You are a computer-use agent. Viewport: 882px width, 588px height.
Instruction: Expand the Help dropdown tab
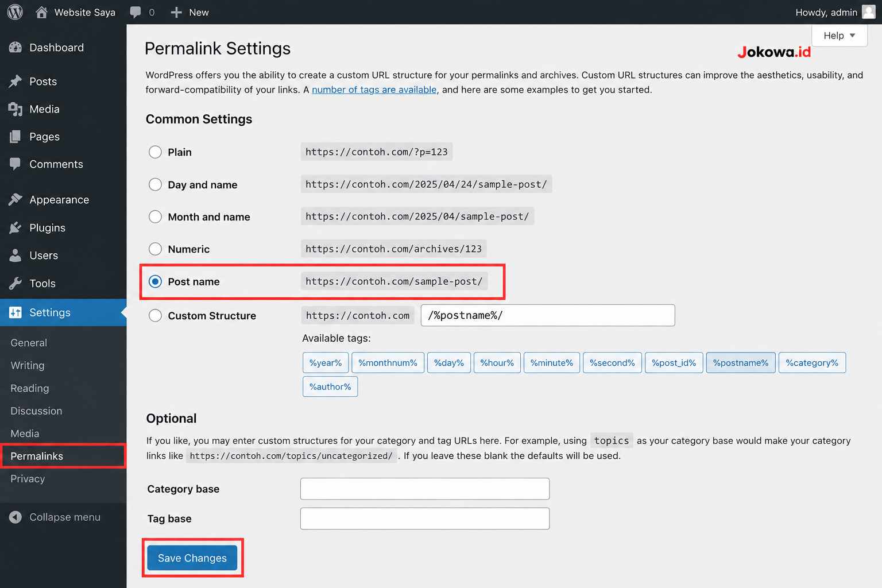[839, 36]
